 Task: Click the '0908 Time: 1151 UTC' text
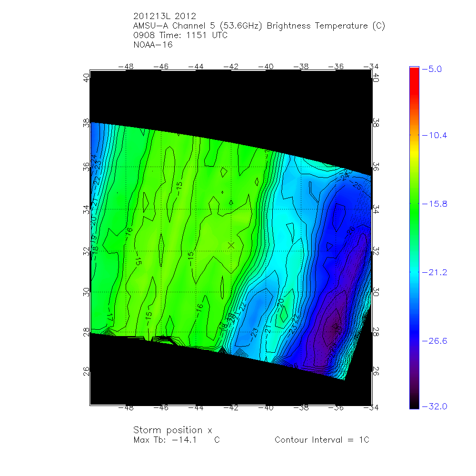coord(181,36)
